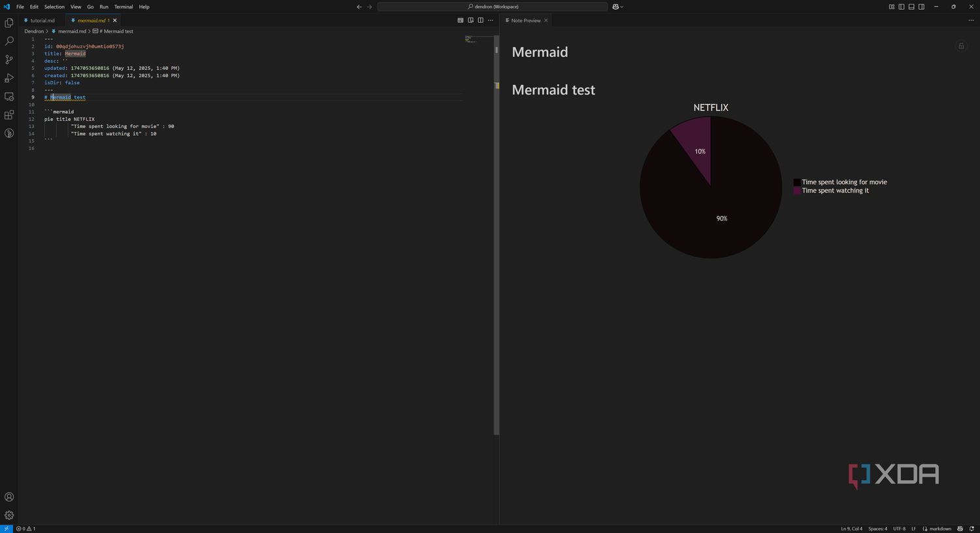
Task: Open the Search view in activity bar
Action: [x=9, y=41]
